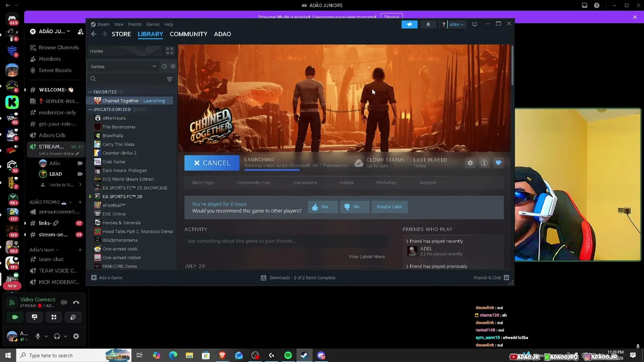The width and height of the screenshot is (644, 362).
Task: Collapse the Favorites category in Steam
Action: point(91,92)
